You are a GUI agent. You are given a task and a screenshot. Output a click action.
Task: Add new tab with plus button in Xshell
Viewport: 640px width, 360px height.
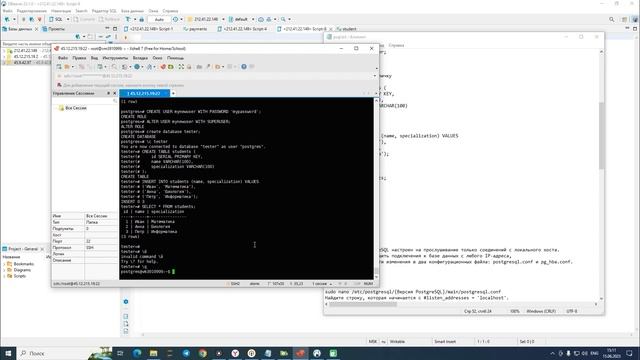(173, 93)
